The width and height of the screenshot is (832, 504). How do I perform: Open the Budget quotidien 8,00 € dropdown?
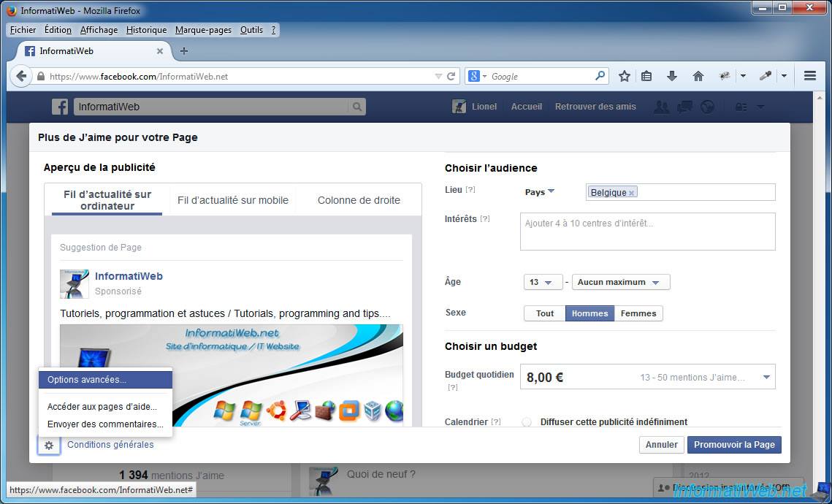coord(647,377)
